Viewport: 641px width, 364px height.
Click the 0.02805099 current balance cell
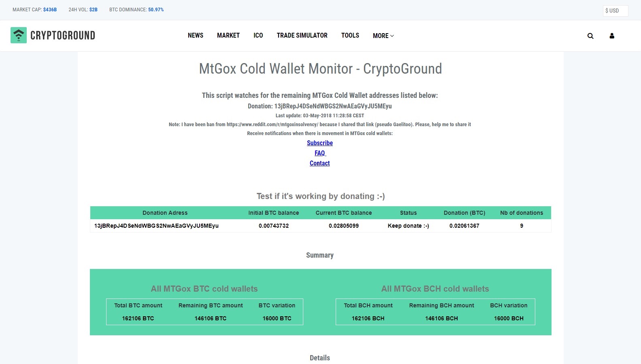pos(344,226)
